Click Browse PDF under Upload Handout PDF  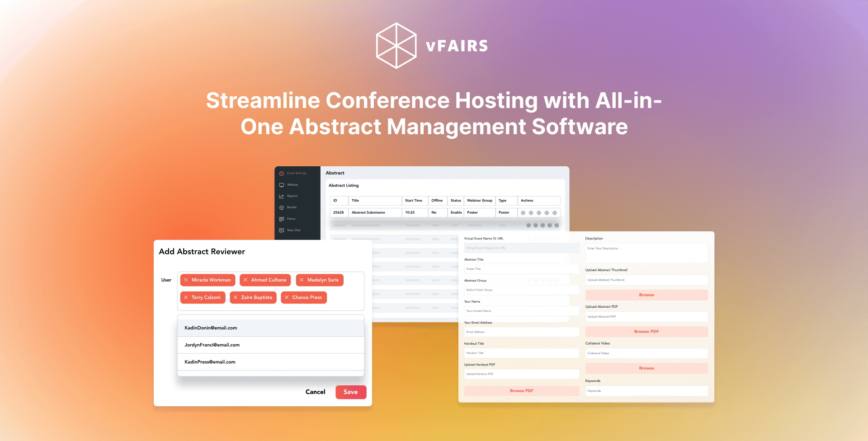click(x=522, y=390)
